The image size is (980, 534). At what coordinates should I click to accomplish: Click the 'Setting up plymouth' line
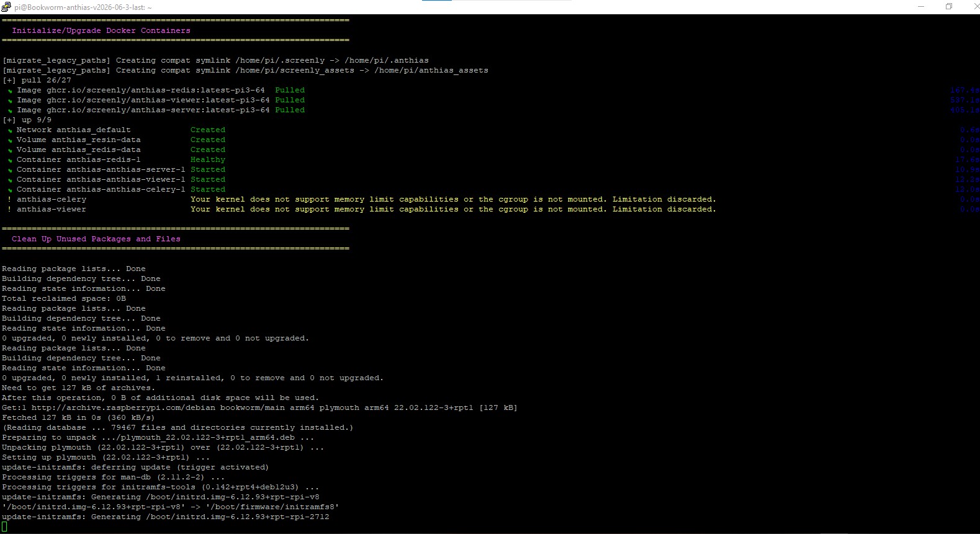pos(106,457)
